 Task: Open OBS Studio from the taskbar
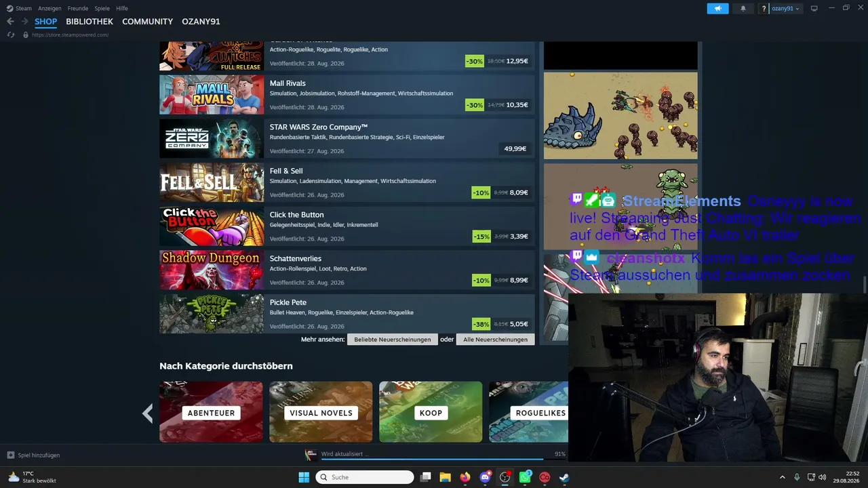coord(505,477)
